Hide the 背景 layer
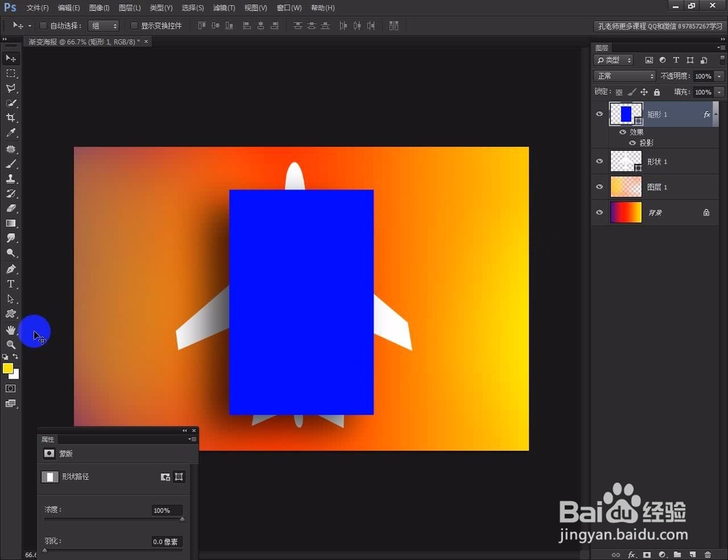This screenshot has width=728, height=560. click(x=599, y=212)
